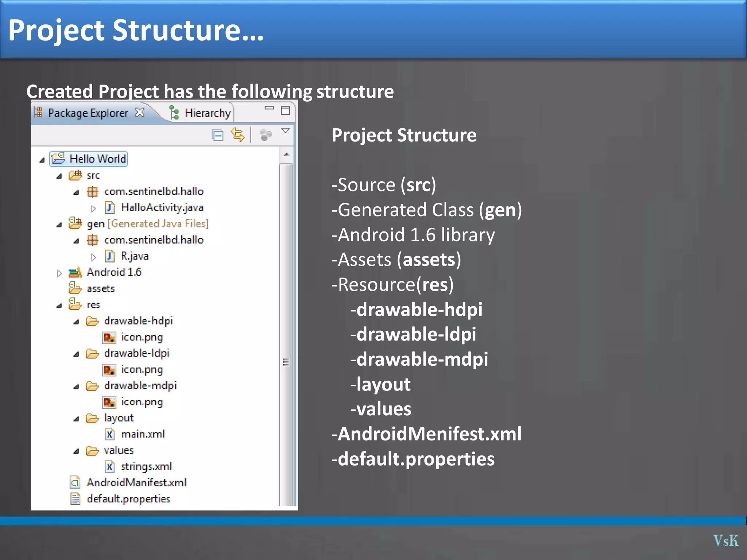Image resolution: width=747 pixels, height=560 pixels.
Task: Click the greyed focus task icon
Action: 266,135
